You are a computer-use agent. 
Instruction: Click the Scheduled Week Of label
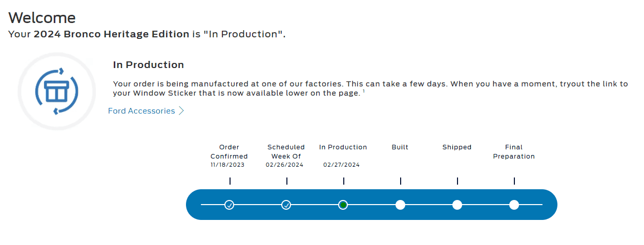[x=286, y=152]
